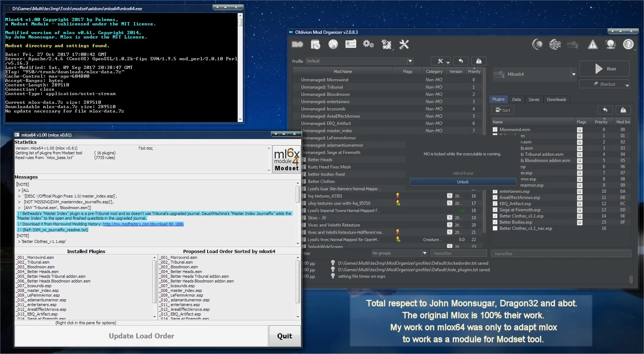Screen dimensions: 644x354
Task: Click the Installed Plugins list scrollbar
Action: [x=155, y=287]
